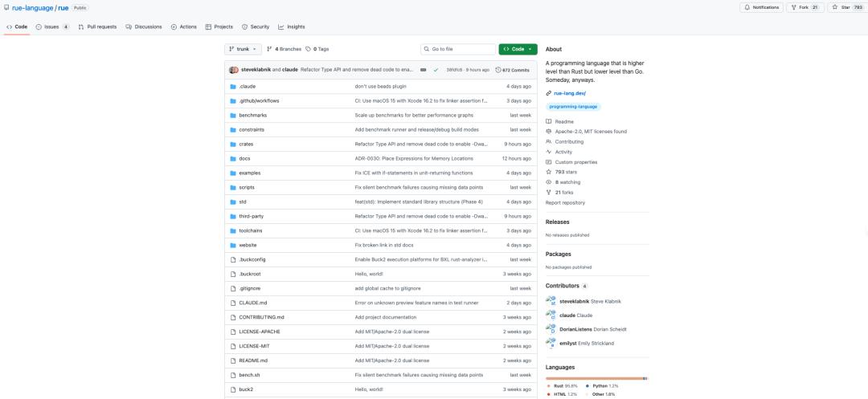The width and height of the screenshot is (868, 399).
Task: Open the programming-language topic tag
Action: [x=574, y=106]
